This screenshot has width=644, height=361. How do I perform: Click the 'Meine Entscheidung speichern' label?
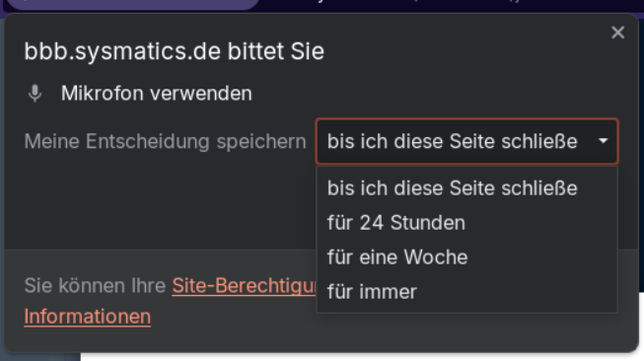point(165,141)
